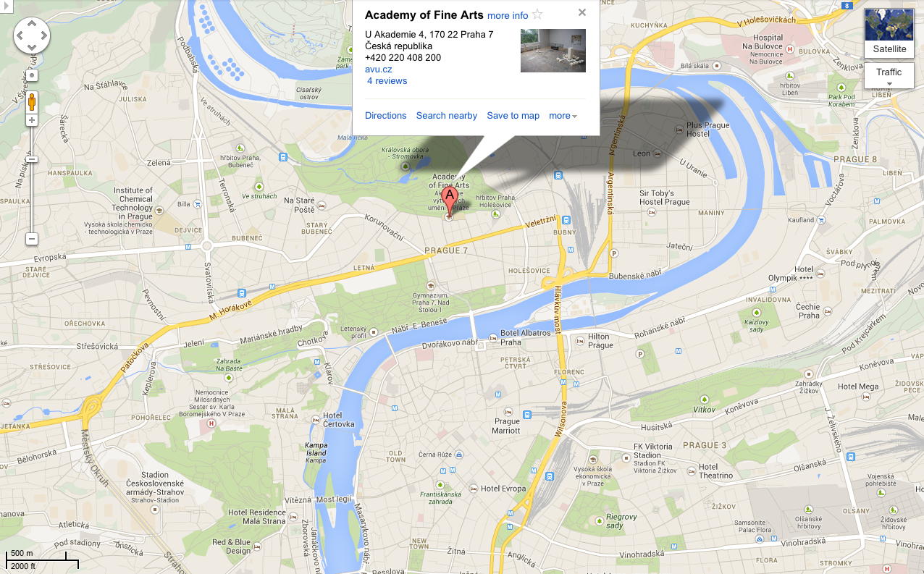
Task: Star the Academy of Fine Arts place
Action: pos(537,14)
